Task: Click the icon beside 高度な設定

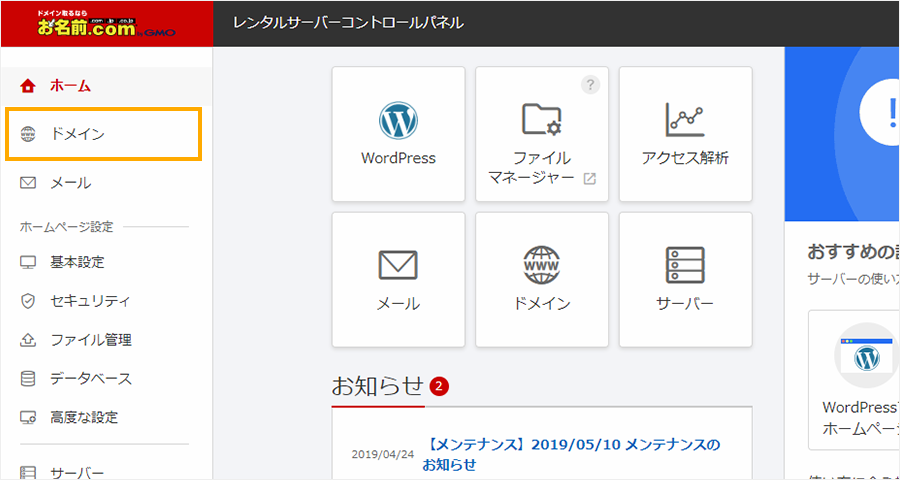Action: [x=28, y=417]
